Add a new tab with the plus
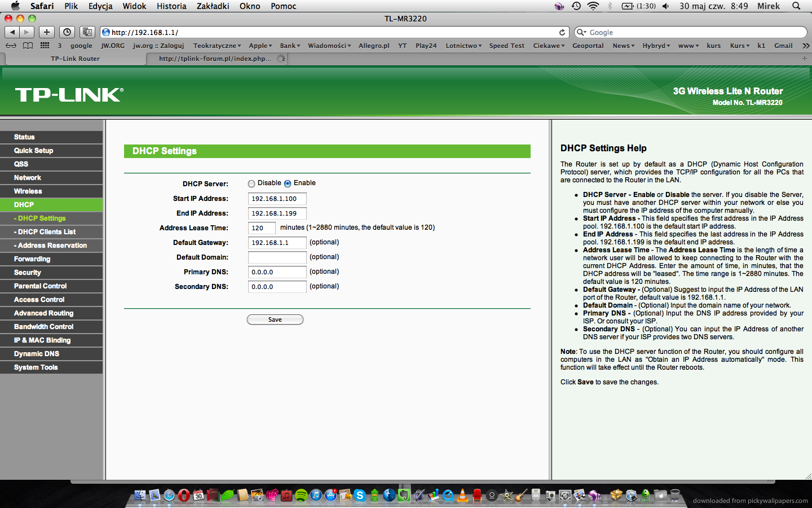Viewport: 812px width, 508px height. pyautogui.click(x=805, y=59)
